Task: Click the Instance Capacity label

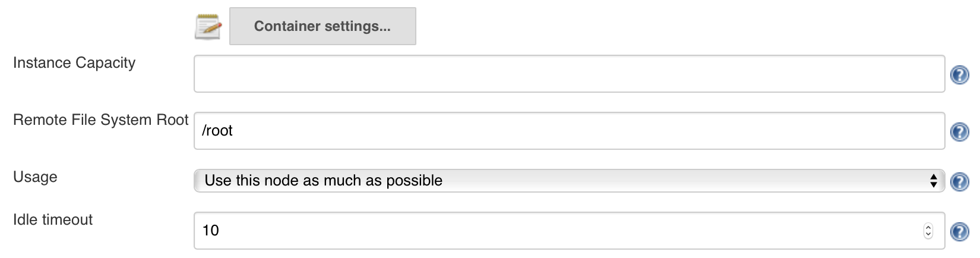Action: [x=74, y=63]
